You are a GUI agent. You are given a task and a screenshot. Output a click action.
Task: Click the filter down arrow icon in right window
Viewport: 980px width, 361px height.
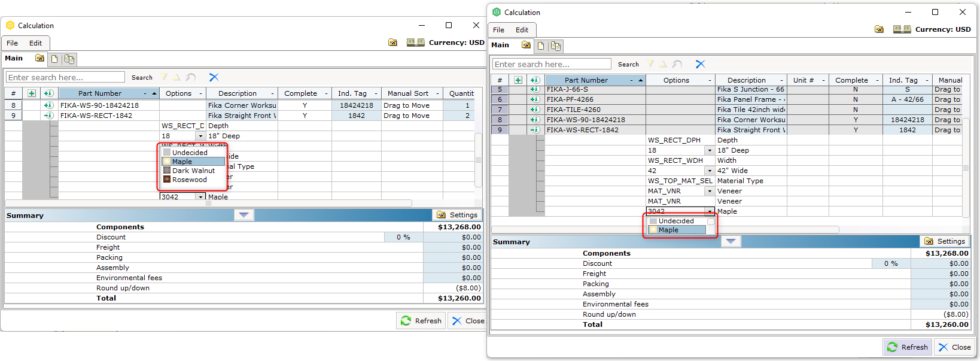[650, 64]
